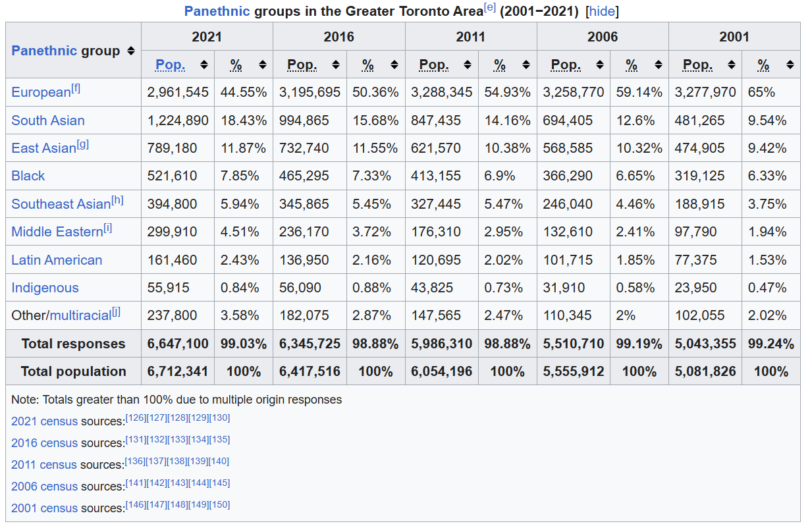This screenshot has width=812, height=532.
Task: Select Total responses 2021 value 6,647,100
Action: point(178,344)
